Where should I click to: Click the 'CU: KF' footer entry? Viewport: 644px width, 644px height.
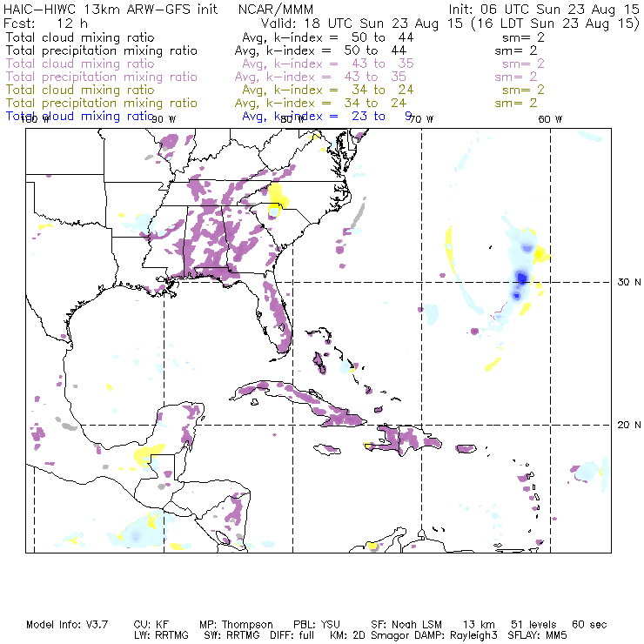pyautogui.click(x=151, y=625)
